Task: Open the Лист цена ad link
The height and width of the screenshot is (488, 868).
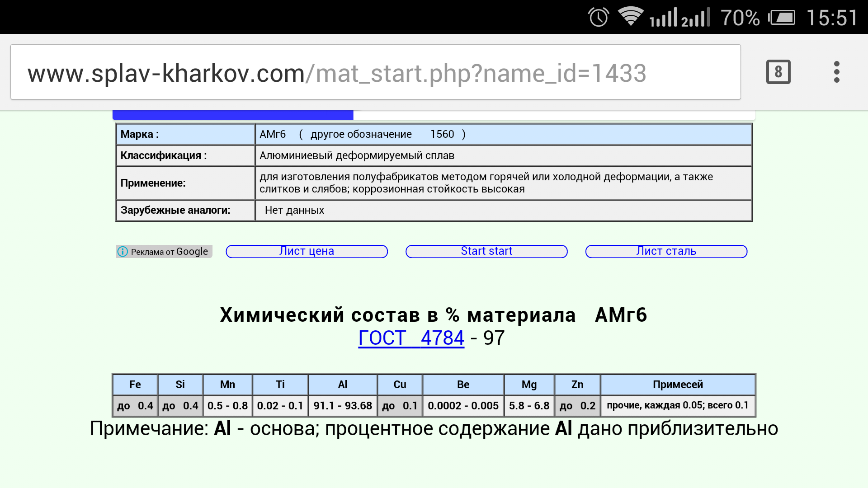Action: pos(307,251)
